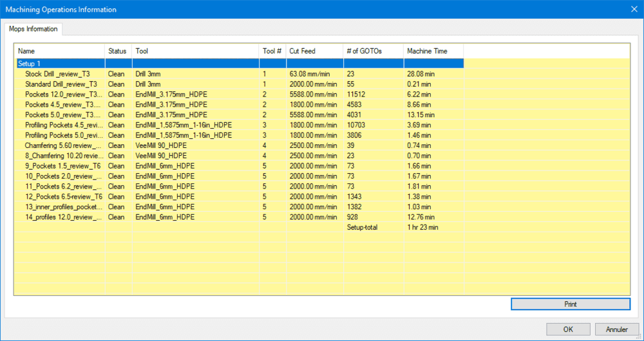This screenshot has height=341, width=644.
Task: Click the 13.15 min machine time
Action: pos(421,115)
